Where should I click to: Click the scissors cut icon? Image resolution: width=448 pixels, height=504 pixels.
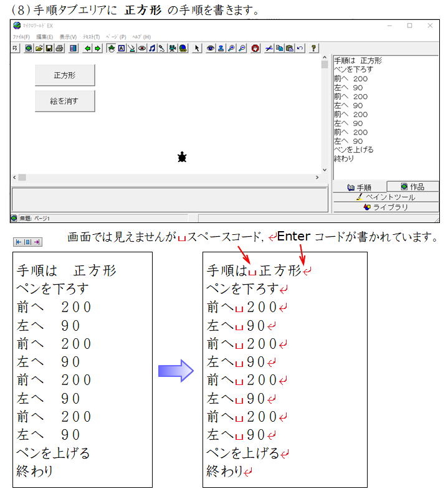tap(269, 48)
